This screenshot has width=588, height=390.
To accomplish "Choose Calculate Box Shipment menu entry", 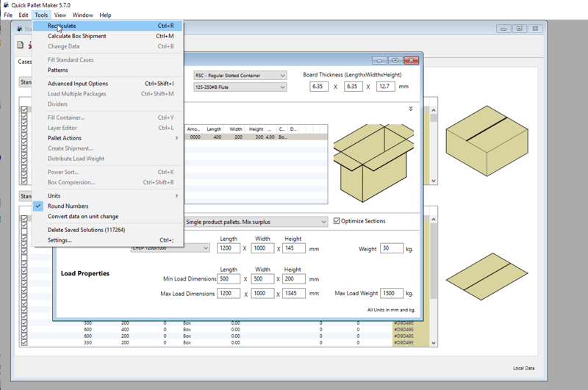I will [x=77, y=36].
